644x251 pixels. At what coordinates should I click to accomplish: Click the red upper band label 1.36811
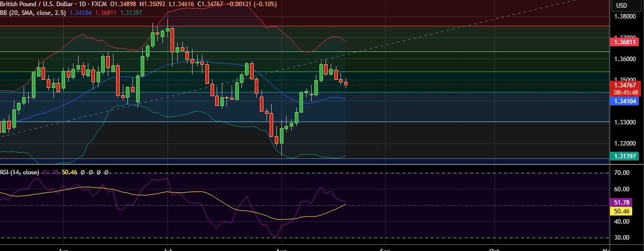coord(623,42)
